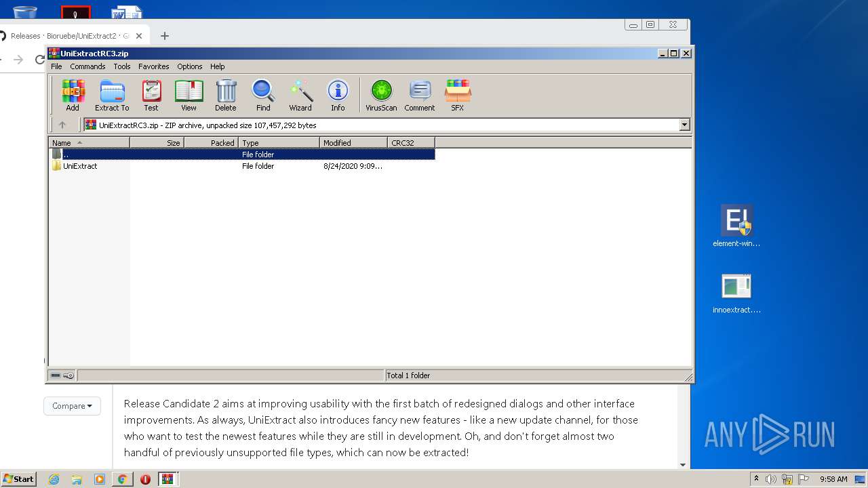This screenshot has height=488, width=868.
Task: Switch to Chrome in the taskbar
Action: pyautogui.click(x=122, y=479)
